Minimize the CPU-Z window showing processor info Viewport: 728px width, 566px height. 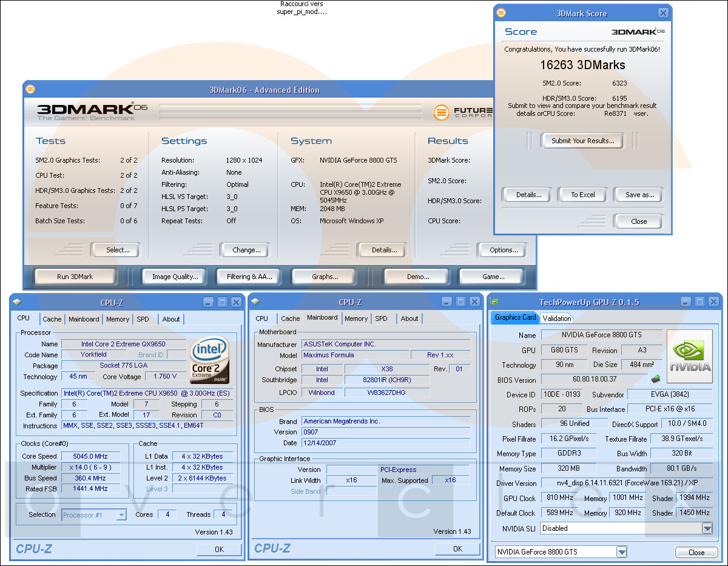(x=208, y=302)
